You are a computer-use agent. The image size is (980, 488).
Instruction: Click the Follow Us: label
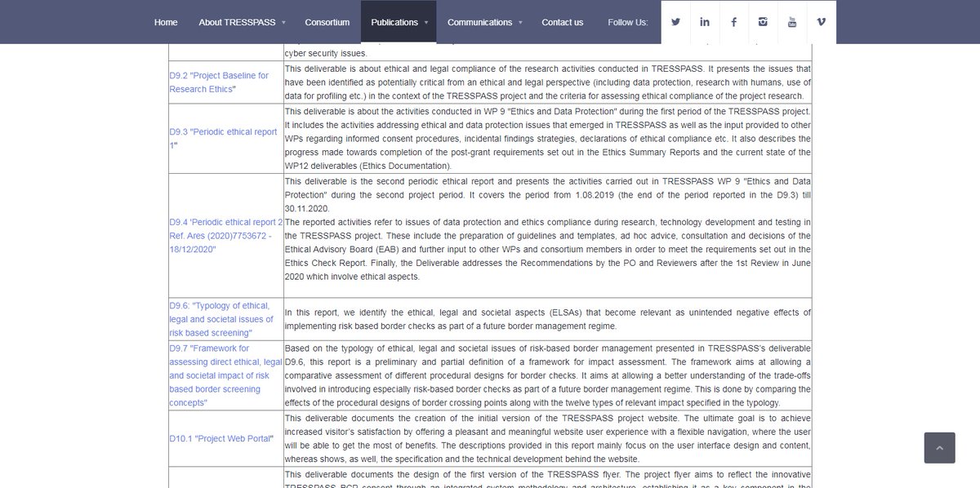pos(628,22)
